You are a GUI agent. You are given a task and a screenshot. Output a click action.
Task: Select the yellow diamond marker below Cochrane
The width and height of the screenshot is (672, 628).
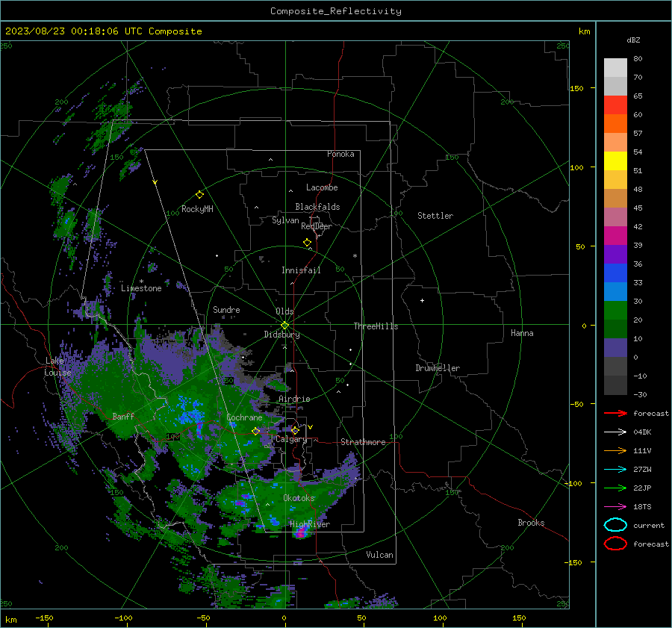tap(256, 432)
